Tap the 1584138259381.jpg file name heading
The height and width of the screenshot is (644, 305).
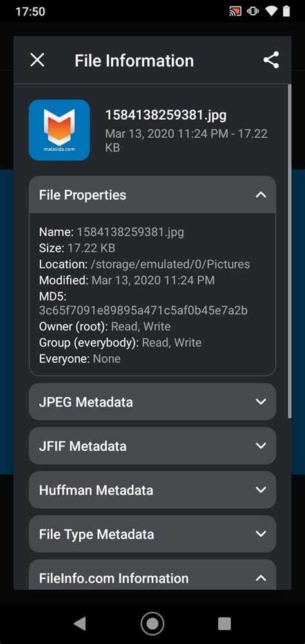tap(165, 115)
